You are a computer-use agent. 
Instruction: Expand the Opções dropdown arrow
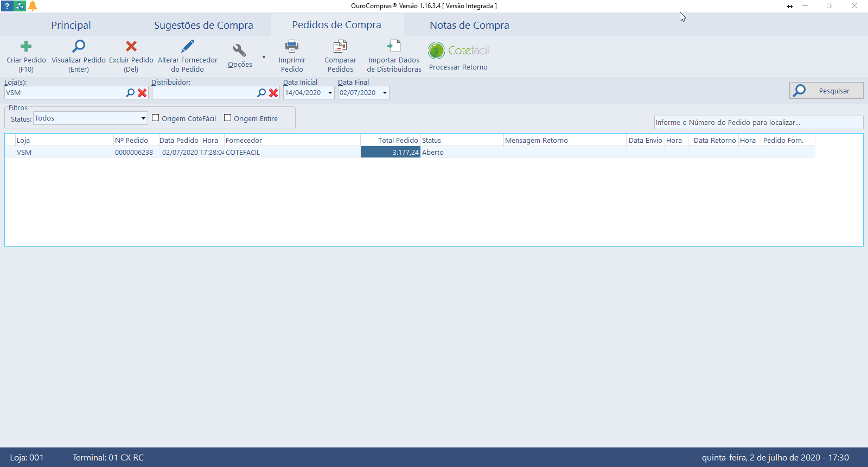click(x=264, y=57)
